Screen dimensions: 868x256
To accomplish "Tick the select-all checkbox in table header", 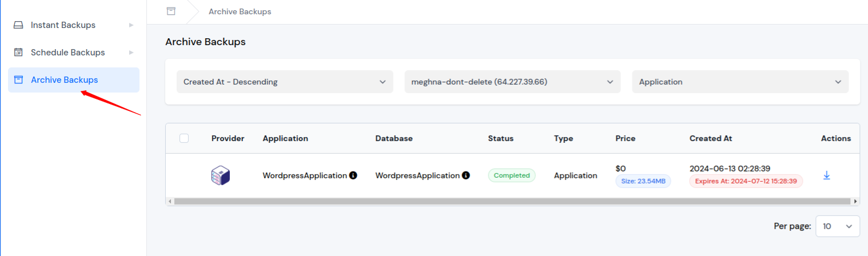I will coord(184,138).
